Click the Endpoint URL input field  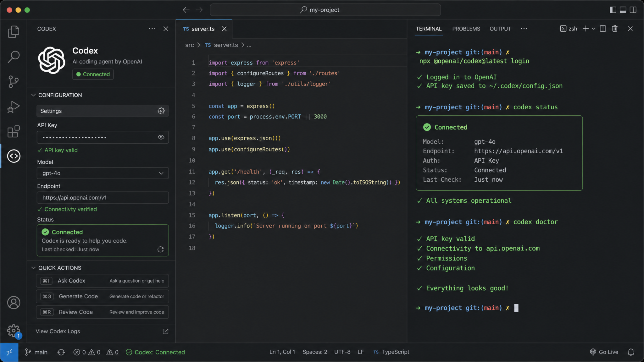[103, 198]
